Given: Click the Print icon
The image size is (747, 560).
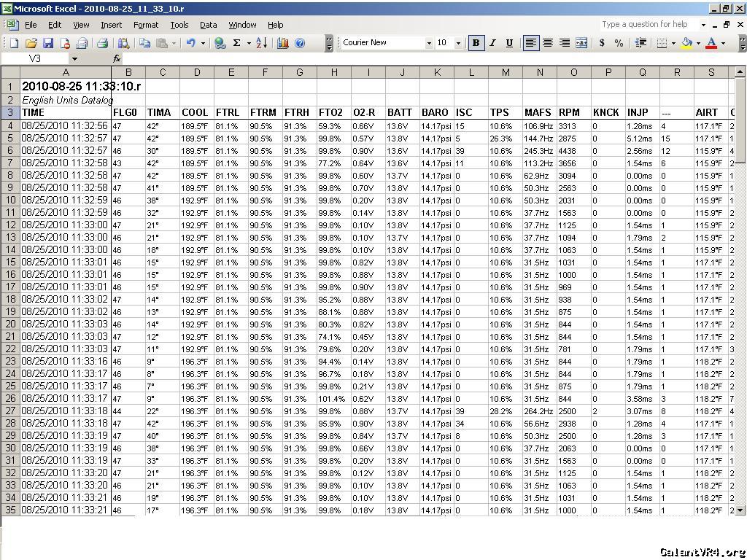Looking at the screenshot, I should (103, 43).
